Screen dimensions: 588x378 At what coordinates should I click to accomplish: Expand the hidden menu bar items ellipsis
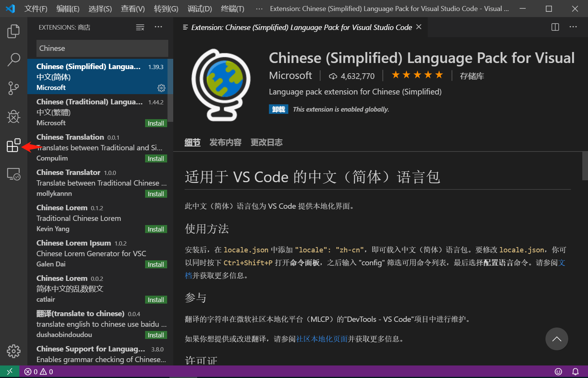(259, 9)
